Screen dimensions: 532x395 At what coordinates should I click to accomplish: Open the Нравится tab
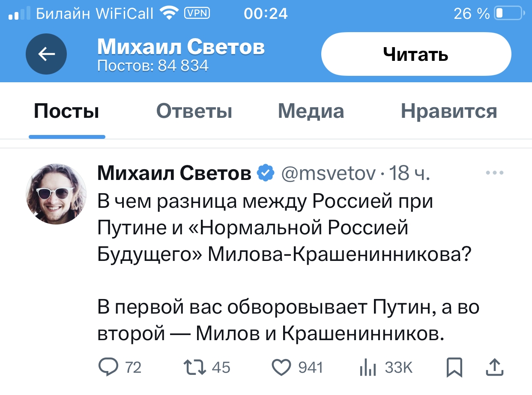pos(449,112)
